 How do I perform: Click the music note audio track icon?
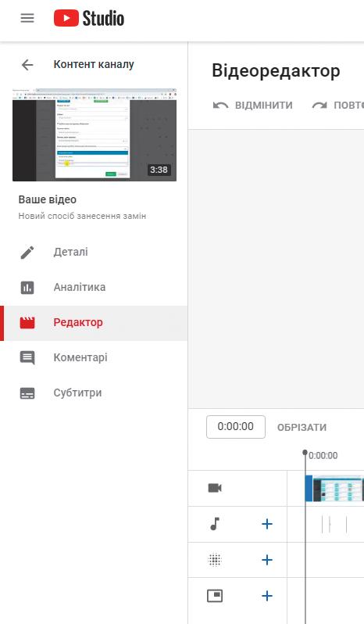tap(215, 524)
